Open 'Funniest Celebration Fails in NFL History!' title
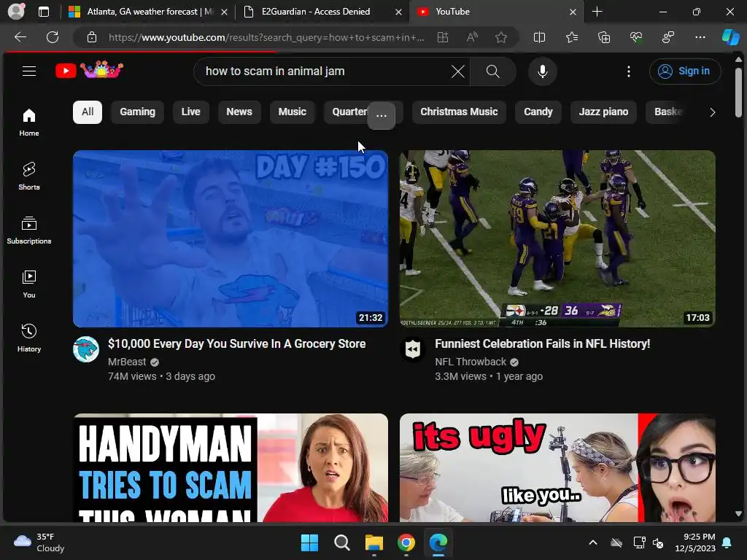Screen dimensions: 747x560 [x=542, y=344]
